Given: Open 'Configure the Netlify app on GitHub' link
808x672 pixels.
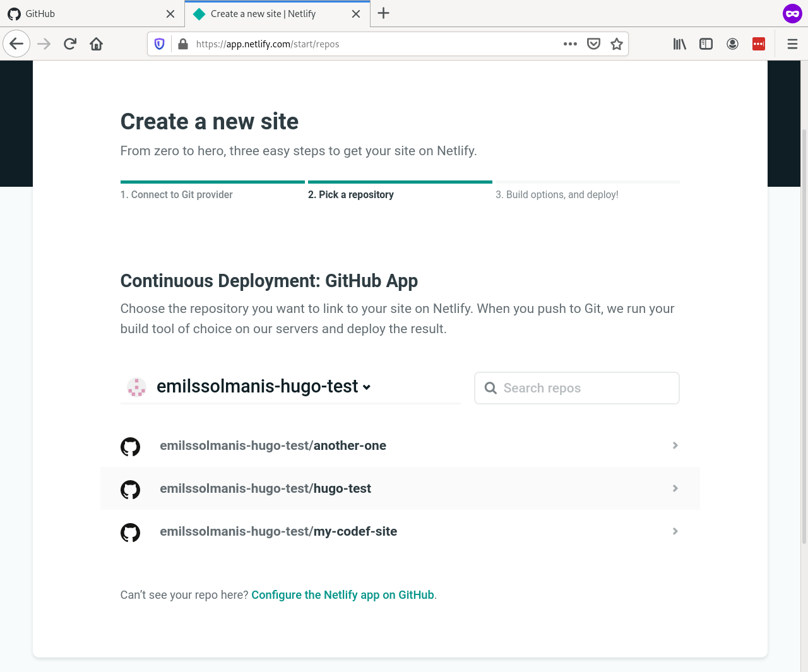Looking at the screenshot, I should click(x=343, y=595).
